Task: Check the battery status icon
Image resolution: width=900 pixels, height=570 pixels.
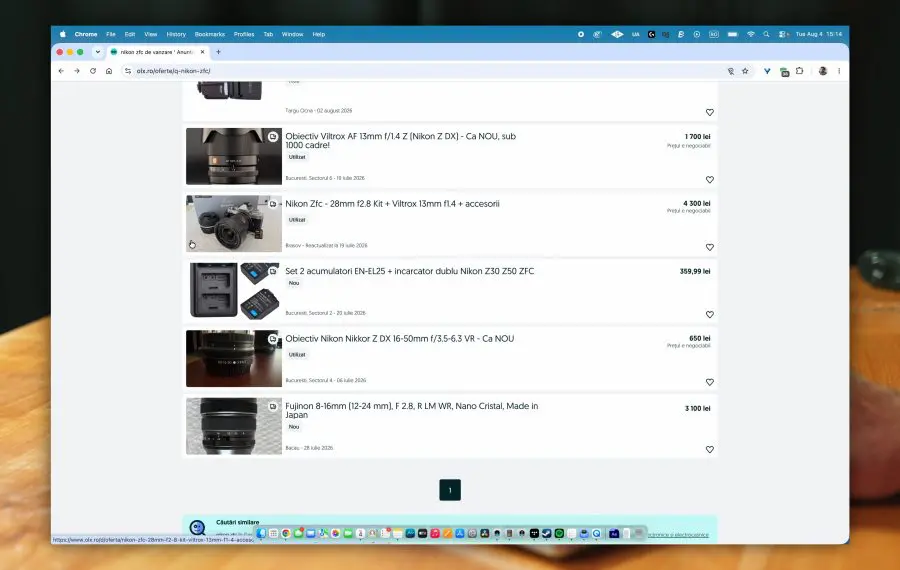Action: (732, 34)
